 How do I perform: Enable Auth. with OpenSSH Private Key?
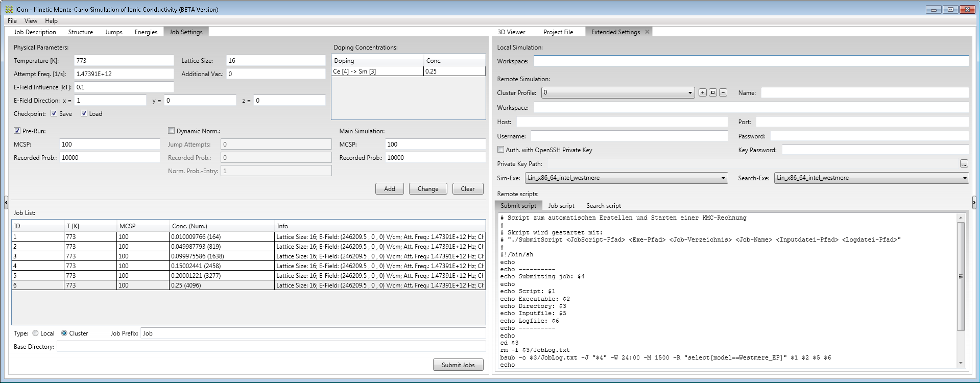pos(500,150)
